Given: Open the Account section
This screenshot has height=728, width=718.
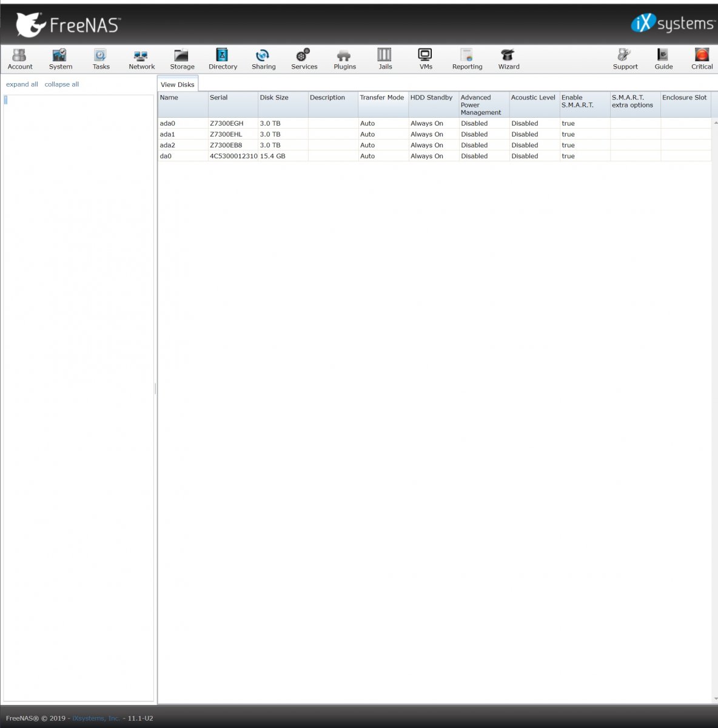Looking at the screenshot, I should tap(20, 59).
